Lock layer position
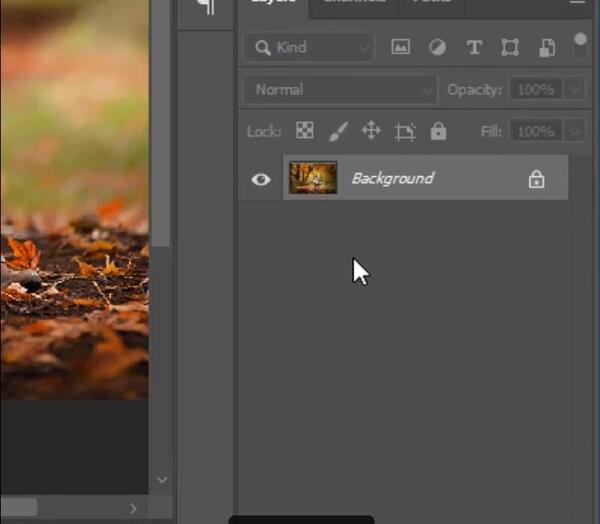 point(371,131)
